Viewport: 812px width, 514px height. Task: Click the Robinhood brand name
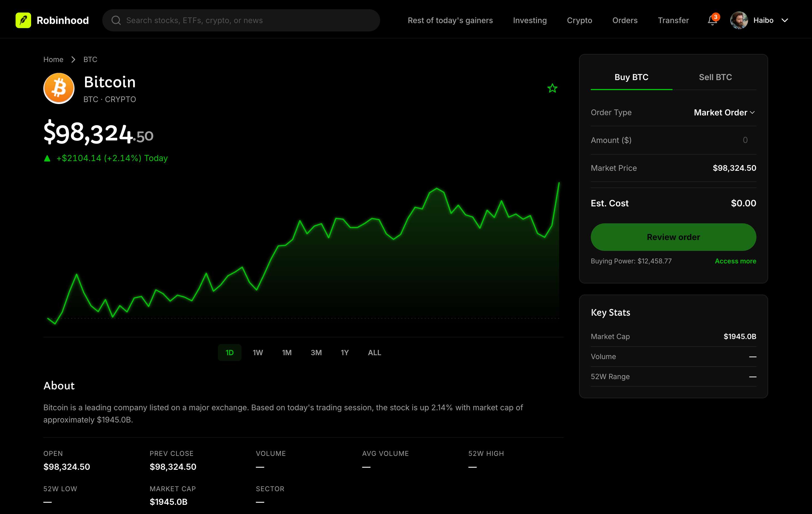pyautogui.click(x=63, y=20)
